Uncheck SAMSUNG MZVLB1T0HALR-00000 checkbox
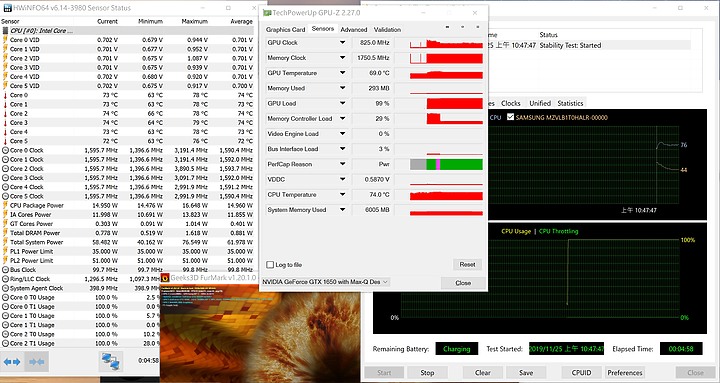Screen dimensions: 720x383 510,117
